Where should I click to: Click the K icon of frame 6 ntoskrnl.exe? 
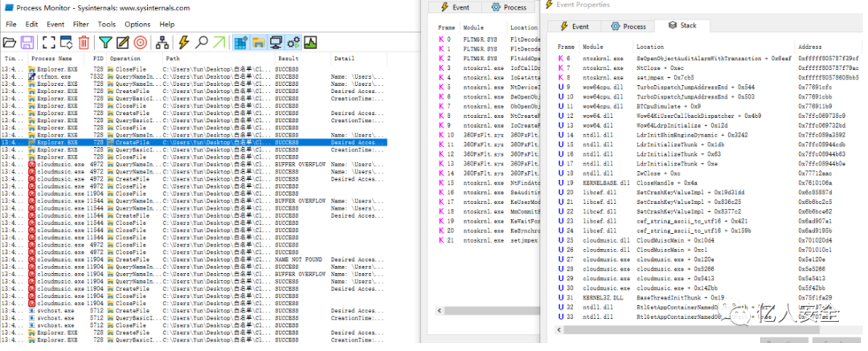(561, 58)
